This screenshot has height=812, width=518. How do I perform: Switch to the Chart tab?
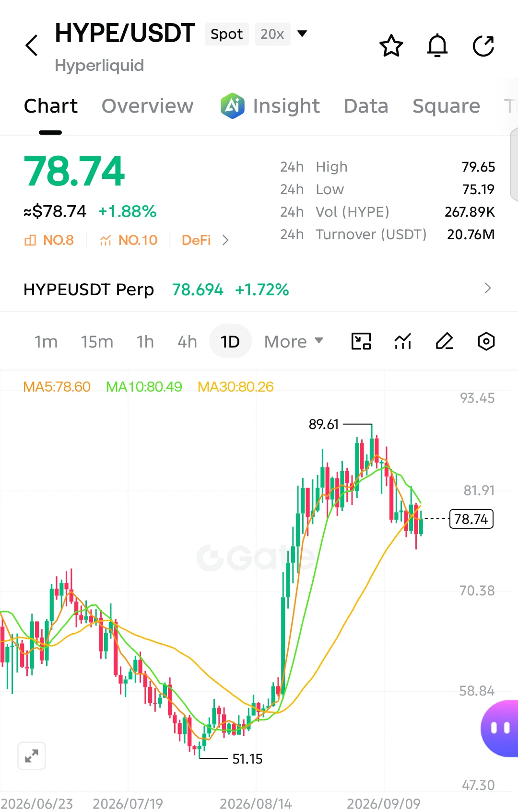50,106
